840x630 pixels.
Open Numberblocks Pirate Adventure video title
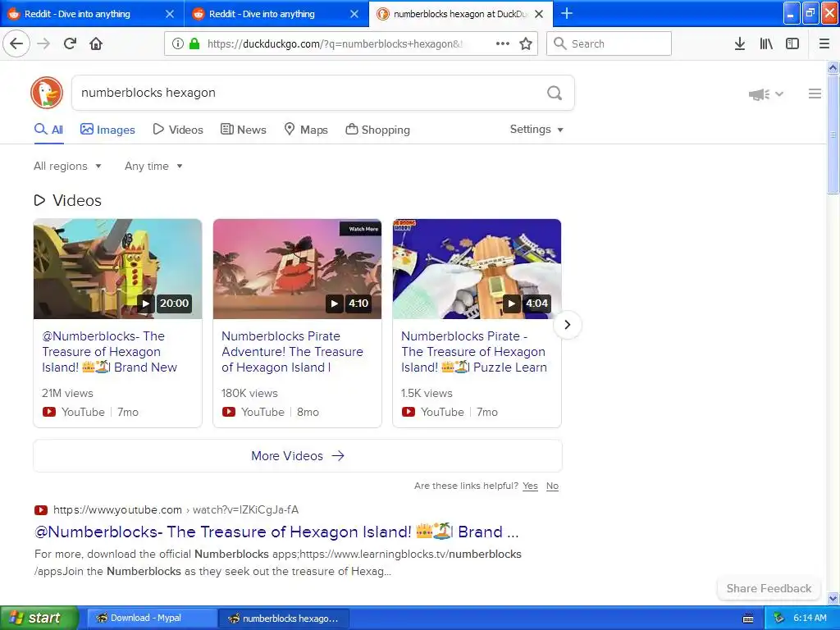click(293, 351)
